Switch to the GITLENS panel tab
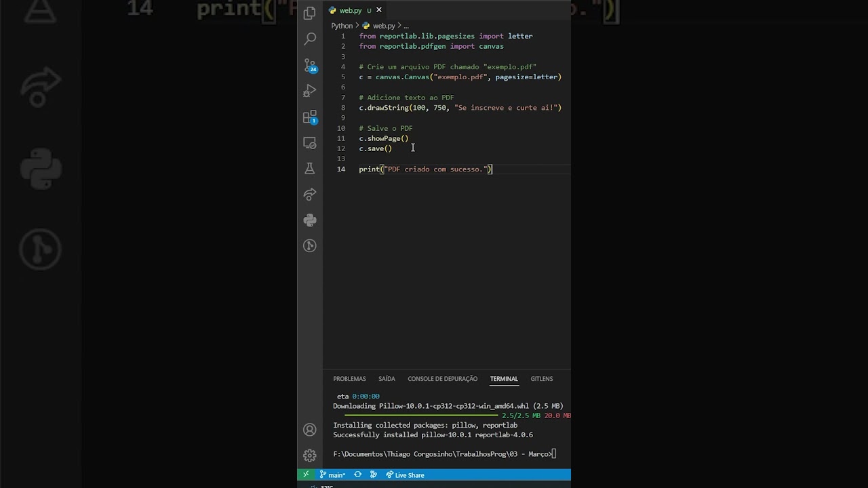The width and height of the screenshot is (868, 488). click(541, 379)
